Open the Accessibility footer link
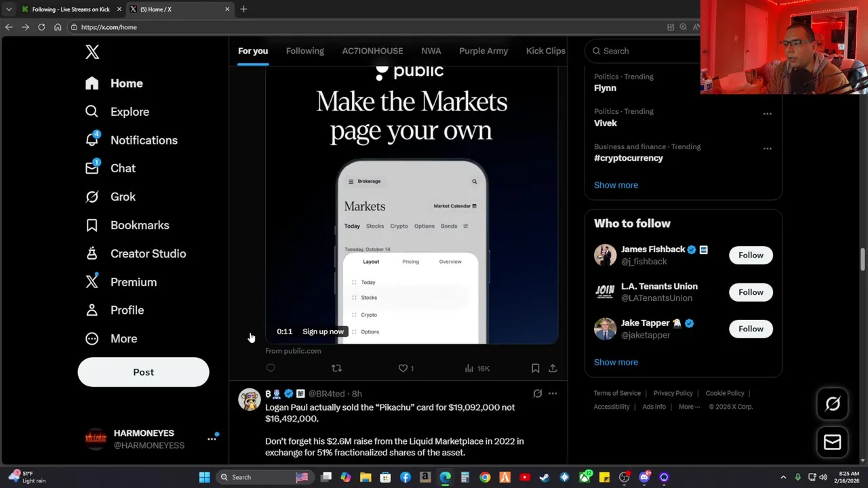This screenshot has width=868, height=488. [612, 407]
